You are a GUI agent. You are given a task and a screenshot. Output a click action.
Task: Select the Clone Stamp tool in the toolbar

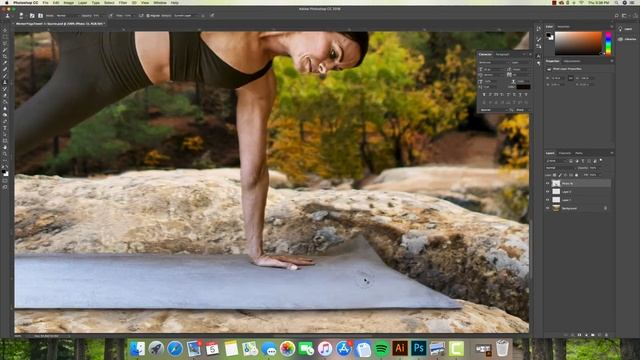[5, 82]
